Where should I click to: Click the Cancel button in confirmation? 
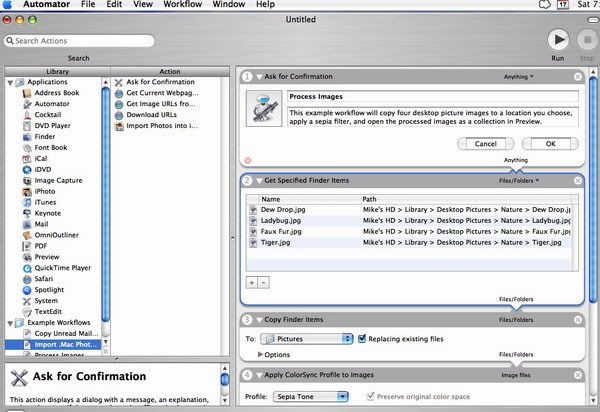click(x=486, y=144)
